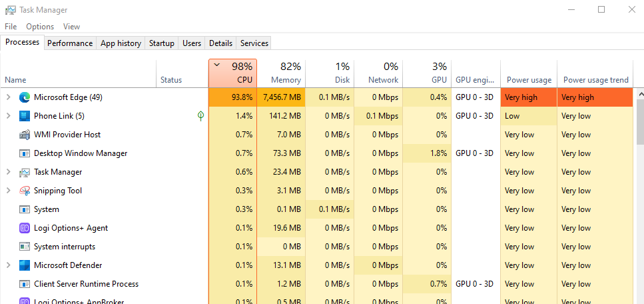Click the Desktop Window Manager icon
The width and height of the screenshot is (644, 304).
point(25,153)
